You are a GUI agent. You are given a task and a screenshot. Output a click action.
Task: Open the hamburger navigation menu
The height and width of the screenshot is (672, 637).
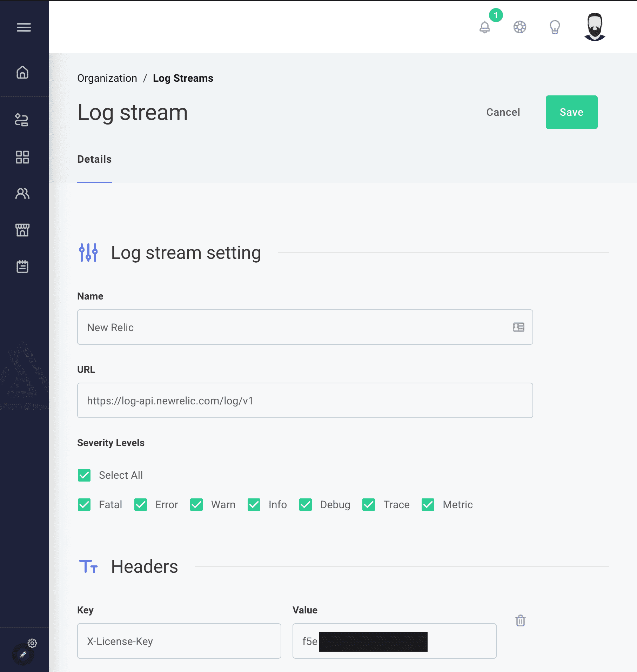tap(24, 27)
